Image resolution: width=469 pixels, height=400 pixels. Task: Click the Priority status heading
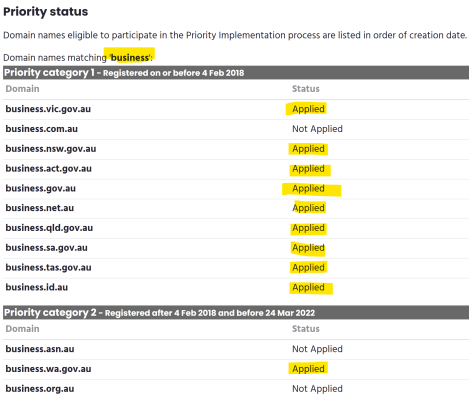[46, 12]
